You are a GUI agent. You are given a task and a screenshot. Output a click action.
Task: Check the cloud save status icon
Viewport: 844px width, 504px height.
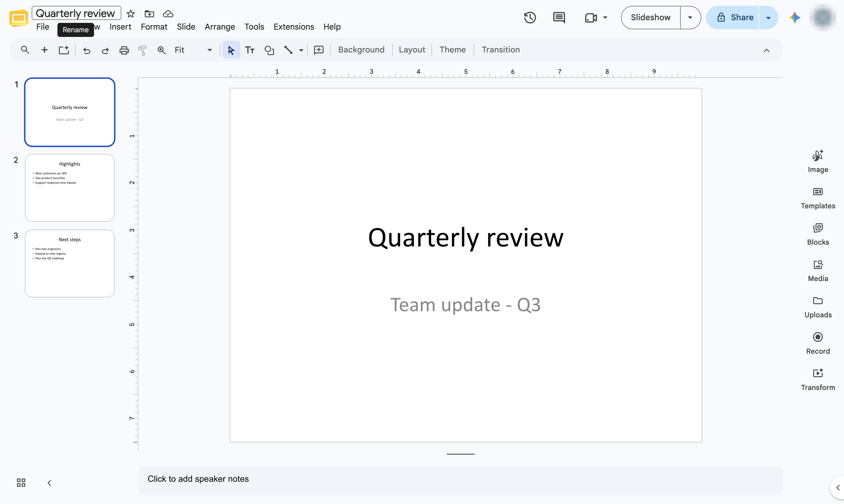tap(168, 14)
